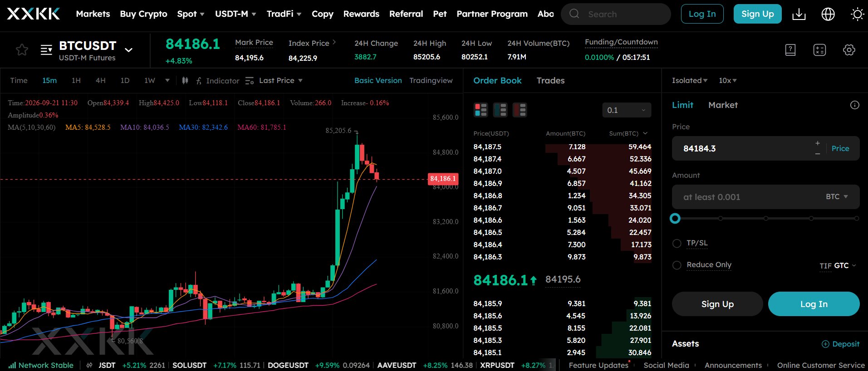Viewport: 868px width, 371px height.
Task: Open the calculator icon
Action: (819, 50)
